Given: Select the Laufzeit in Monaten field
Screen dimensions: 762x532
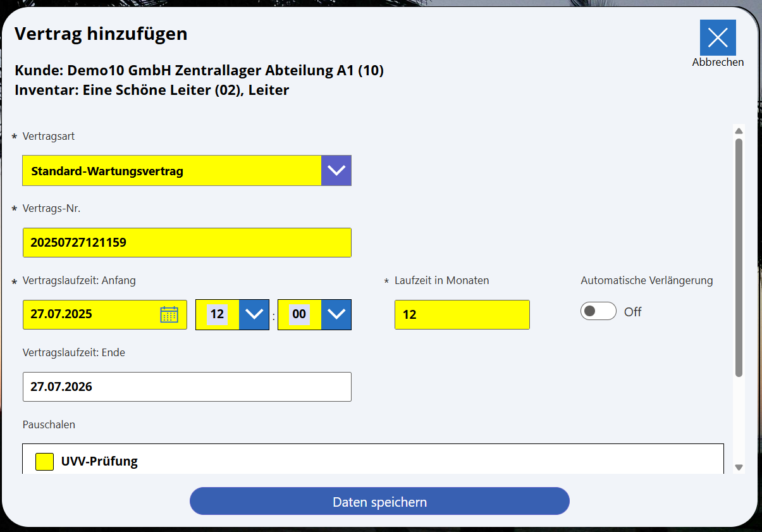Looking at the screenshot, I should (x=462, y=314).
